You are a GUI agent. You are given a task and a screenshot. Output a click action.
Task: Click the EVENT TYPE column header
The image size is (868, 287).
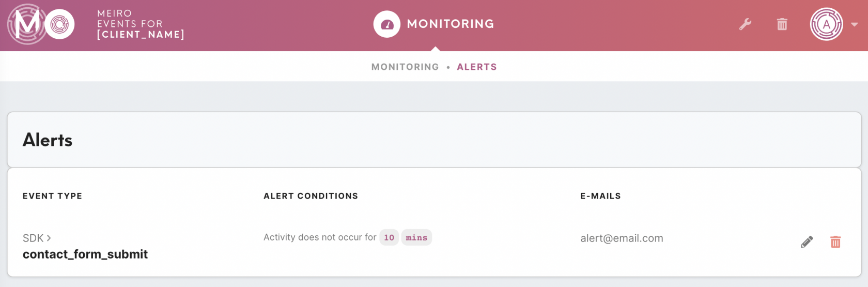[52, 196]
